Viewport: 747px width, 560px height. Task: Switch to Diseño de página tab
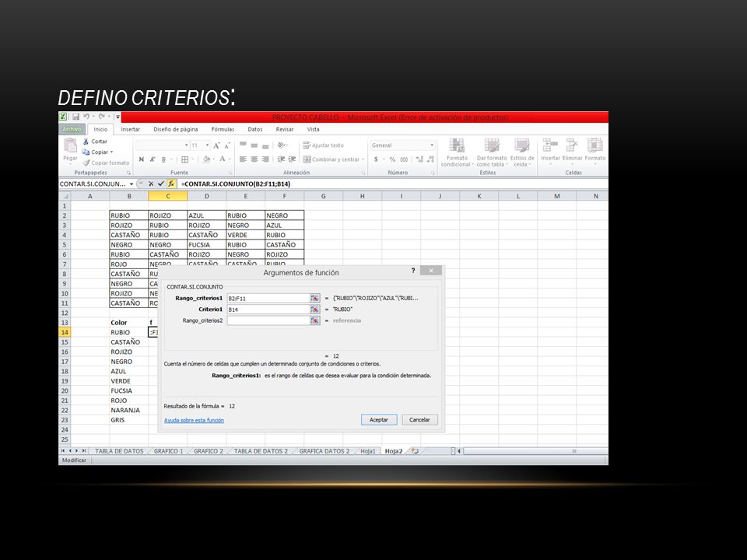click(175, 129)
